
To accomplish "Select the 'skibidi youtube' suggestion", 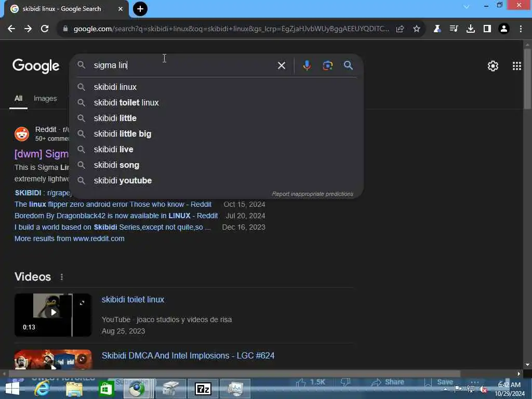I will pos(217,181).
